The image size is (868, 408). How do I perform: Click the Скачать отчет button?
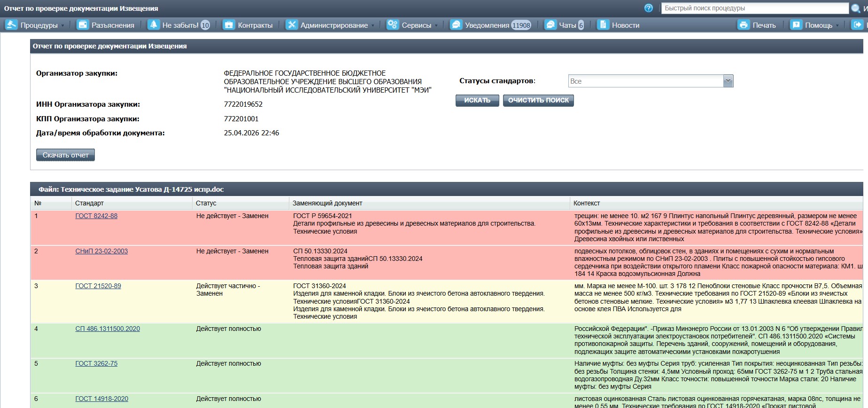point(65,155)
